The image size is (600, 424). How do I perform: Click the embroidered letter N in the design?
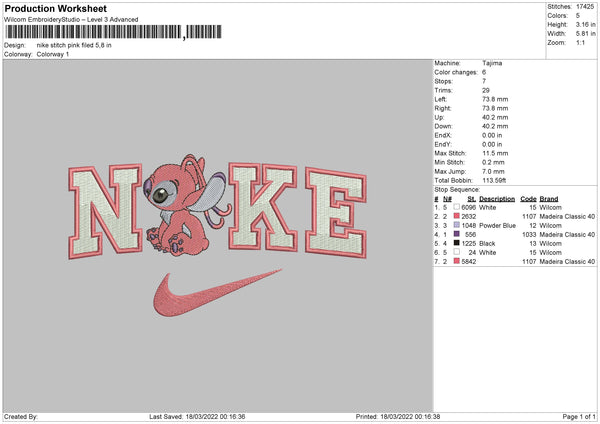pyautogui.click(x=106, y=212)
